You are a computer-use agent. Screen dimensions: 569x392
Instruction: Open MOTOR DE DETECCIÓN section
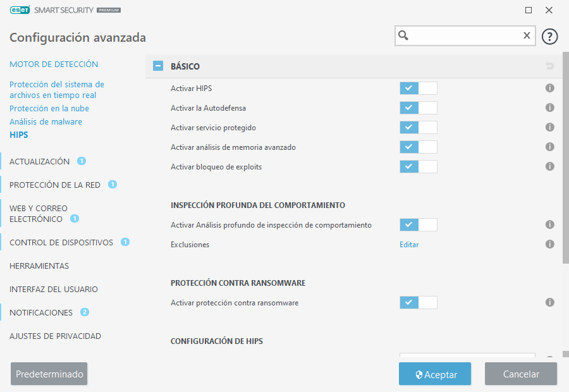point(54,64)
